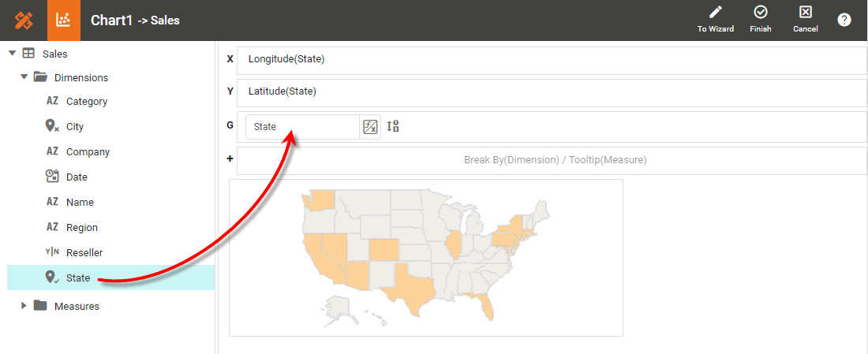868x354 pixels.
Task: Click the Y axis Latitude(State) field
Action: (x=551, y=92)
